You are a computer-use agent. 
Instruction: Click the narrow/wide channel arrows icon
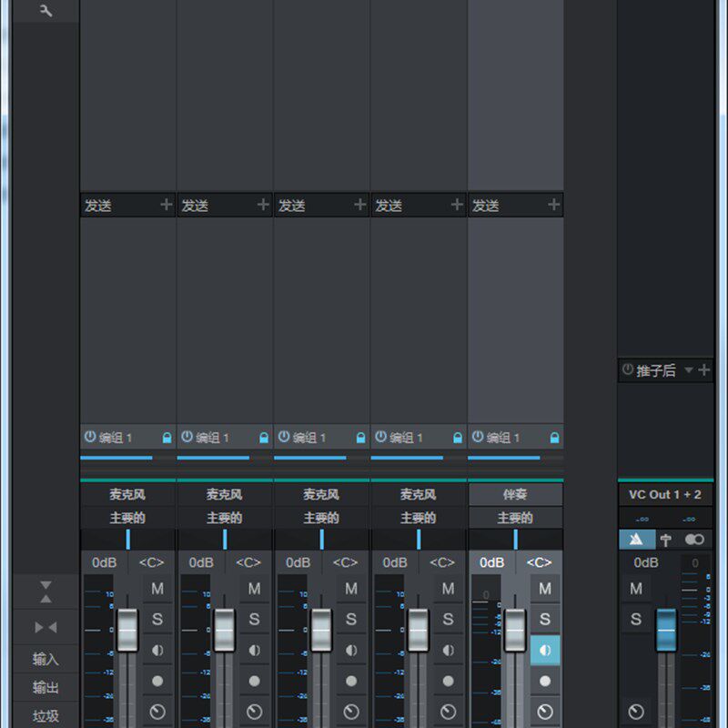coord(45,628)
